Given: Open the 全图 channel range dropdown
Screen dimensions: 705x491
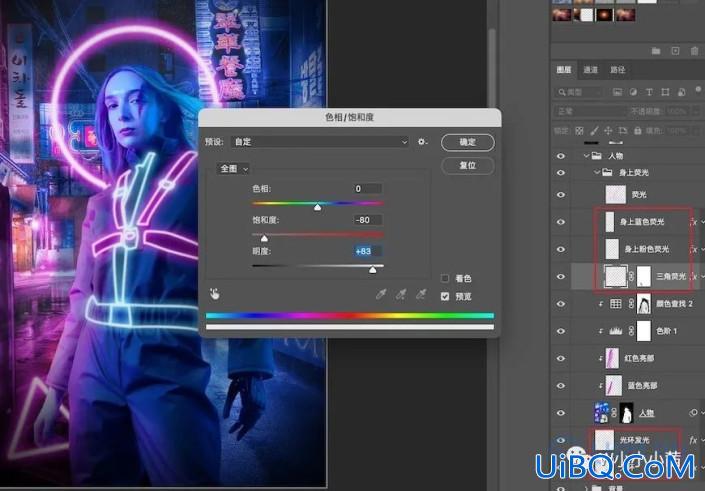Looking at the screenshot, I should (233, 169).
